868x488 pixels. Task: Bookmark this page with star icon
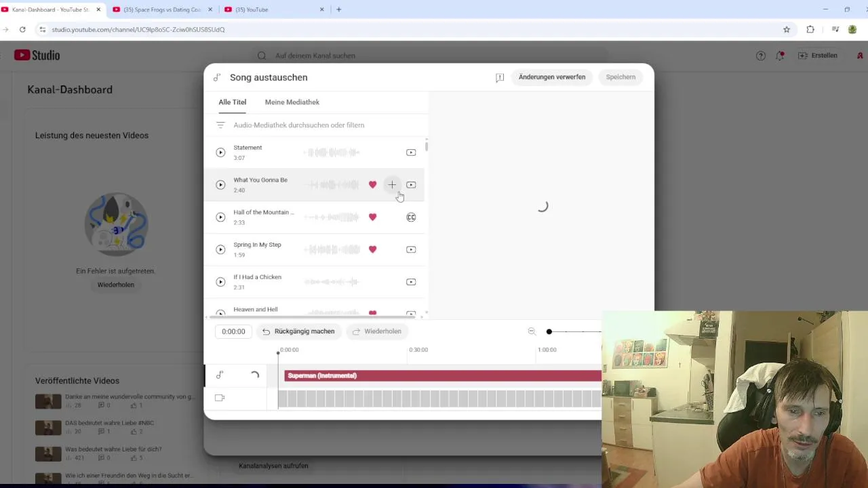pyautogui.click(x=787, y=29)
